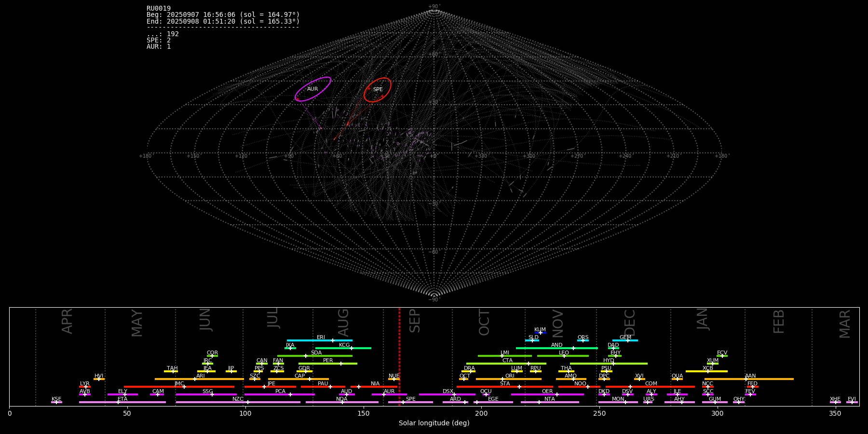Click the magenta AUR radiant ellipse on sky map
The image size is (868, 434).
[x=313, y=89]
